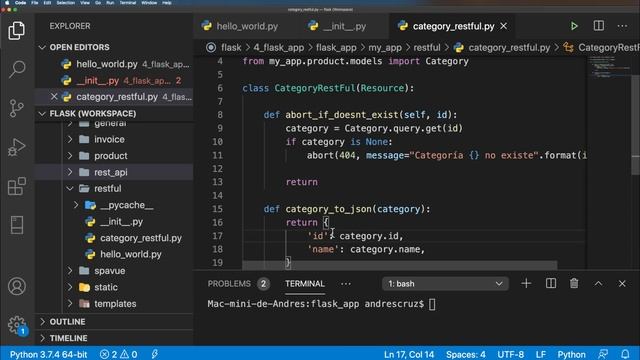Open the Manage gear icon
640x360 pixels.
(17, 325)
